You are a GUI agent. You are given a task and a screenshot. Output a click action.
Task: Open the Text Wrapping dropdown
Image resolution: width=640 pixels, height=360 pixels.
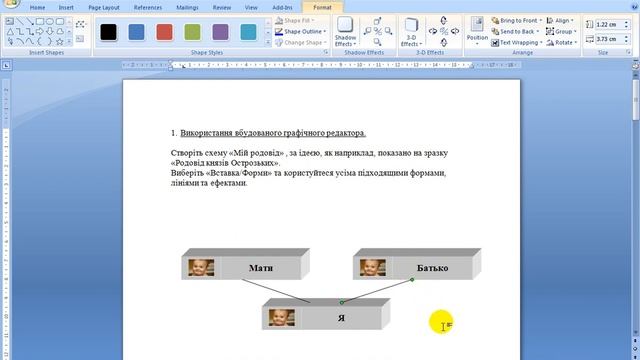[x=516, y=42]
